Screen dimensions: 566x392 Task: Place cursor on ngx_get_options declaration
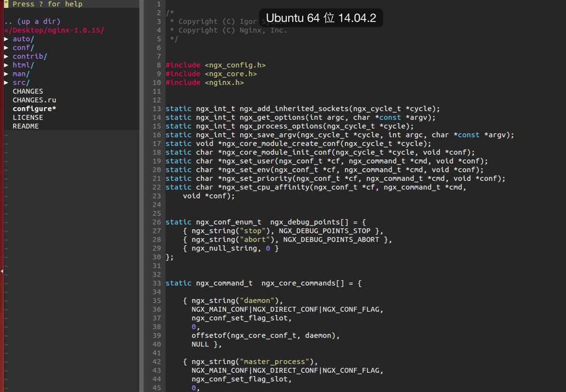tap(300, 117)
